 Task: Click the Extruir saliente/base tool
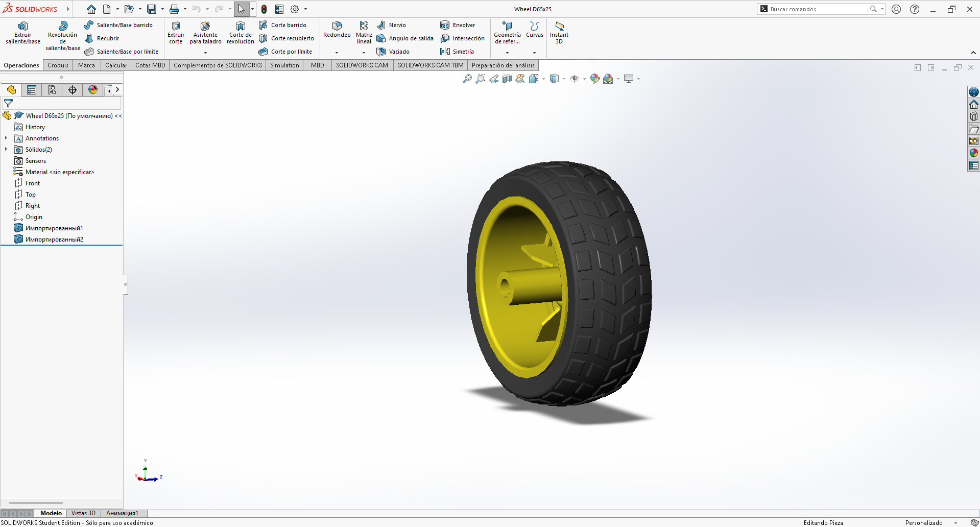tap(23, 33)
